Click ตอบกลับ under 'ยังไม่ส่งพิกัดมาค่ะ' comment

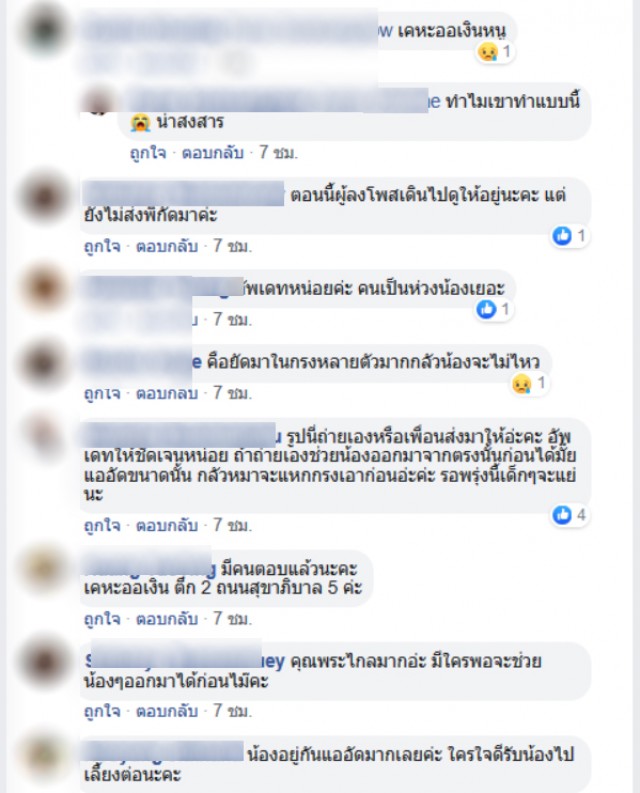167,246
